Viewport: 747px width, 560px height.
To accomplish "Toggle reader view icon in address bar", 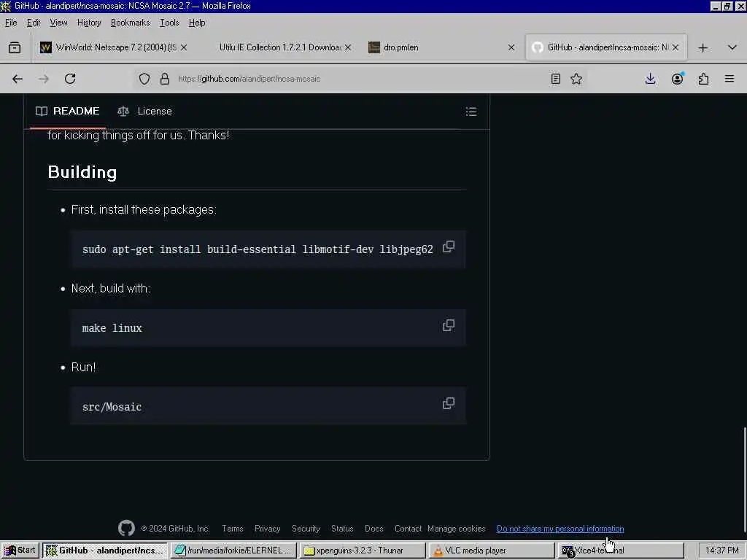I will coord(555,79).
